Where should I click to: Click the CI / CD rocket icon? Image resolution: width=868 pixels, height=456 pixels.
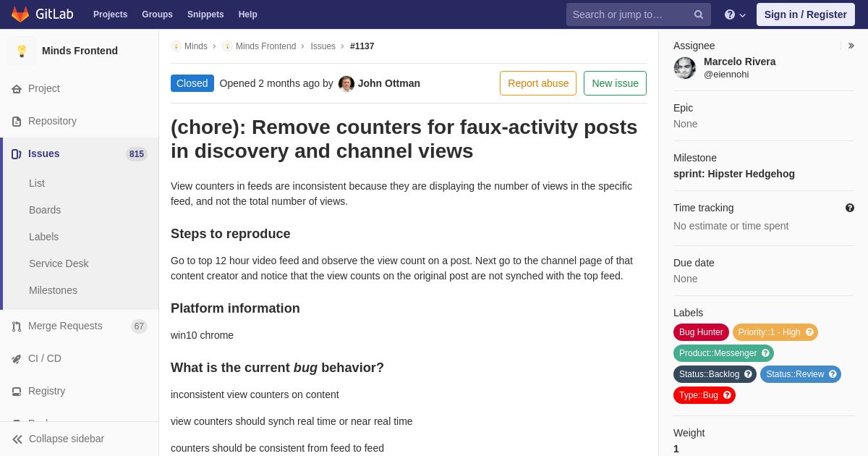[17, 359]
